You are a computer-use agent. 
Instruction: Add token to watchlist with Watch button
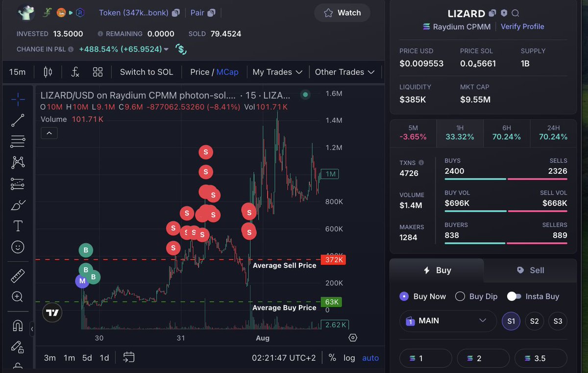(342, 13)
